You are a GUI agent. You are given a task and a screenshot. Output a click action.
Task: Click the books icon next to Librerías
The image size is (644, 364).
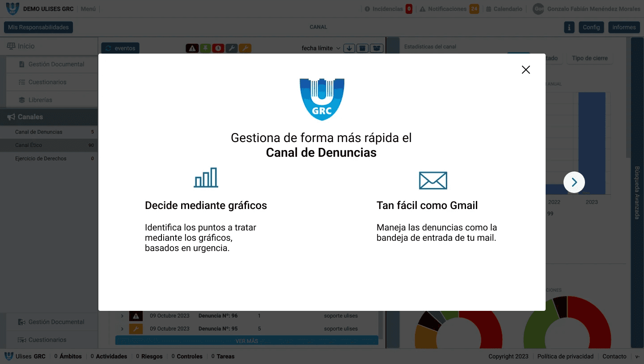point(21,100)
